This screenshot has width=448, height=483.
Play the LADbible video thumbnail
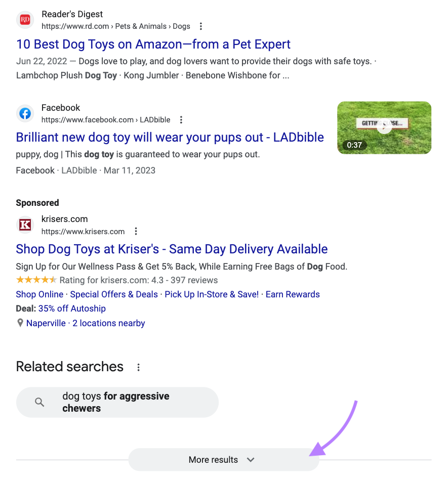[x=384, y=127]
